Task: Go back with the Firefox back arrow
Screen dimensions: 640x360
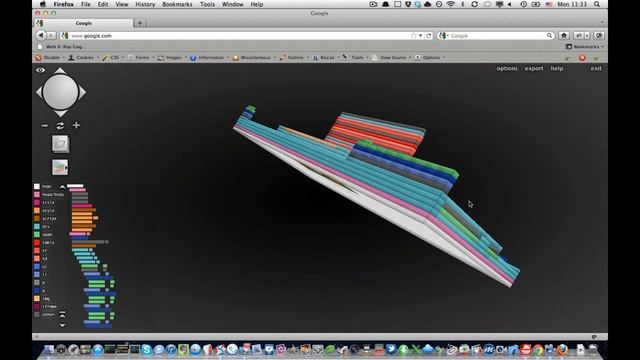Action: pyautogui.click(x=40, y=36)
